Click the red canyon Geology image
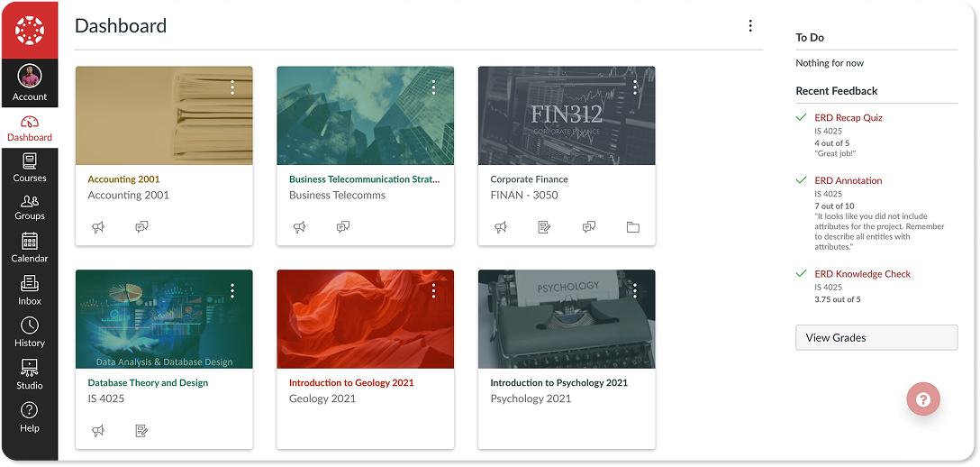980x467 pixels. (x=366, y=319)
